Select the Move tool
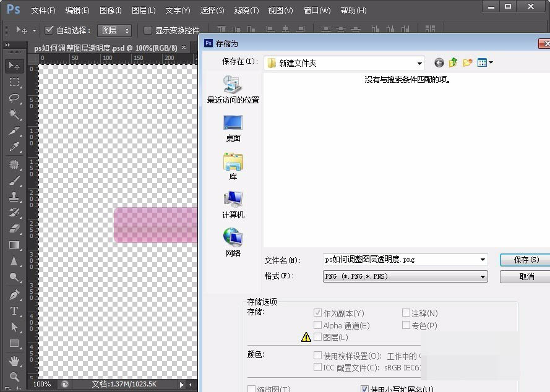Screen dimensions: 550x392 [x=14, y=66]
